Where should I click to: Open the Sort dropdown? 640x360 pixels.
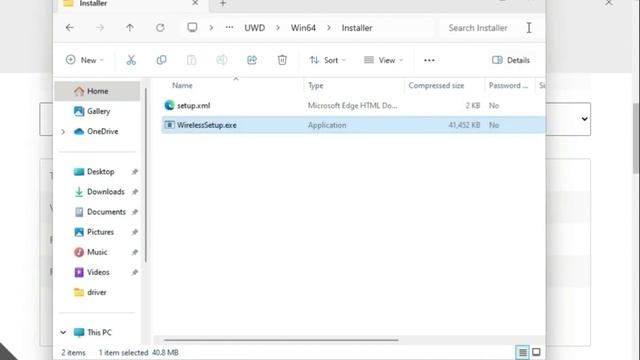[x=327, y=60]
